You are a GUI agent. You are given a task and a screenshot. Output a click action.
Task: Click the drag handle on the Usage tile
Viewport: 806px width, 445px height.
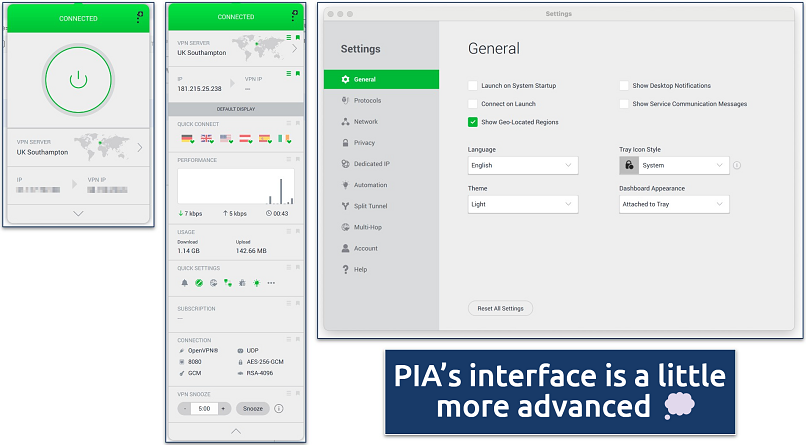(289, 231)
